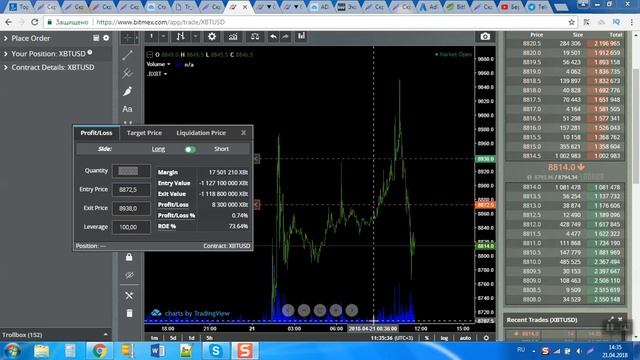Viewport: 640px width, 360px height.
Task: Click the order book price 8808.0
Action: coord(531,299)
